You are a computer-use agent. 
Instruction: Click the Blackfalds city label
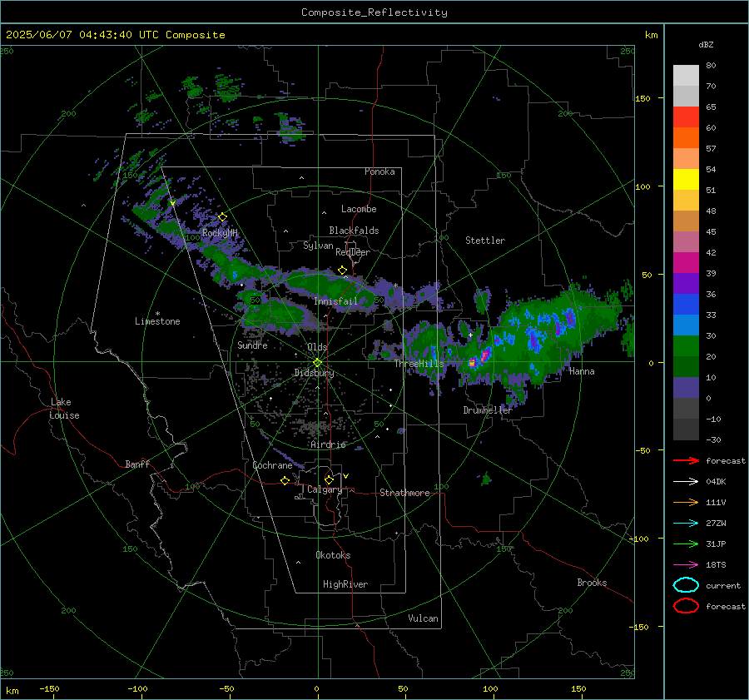354,231
